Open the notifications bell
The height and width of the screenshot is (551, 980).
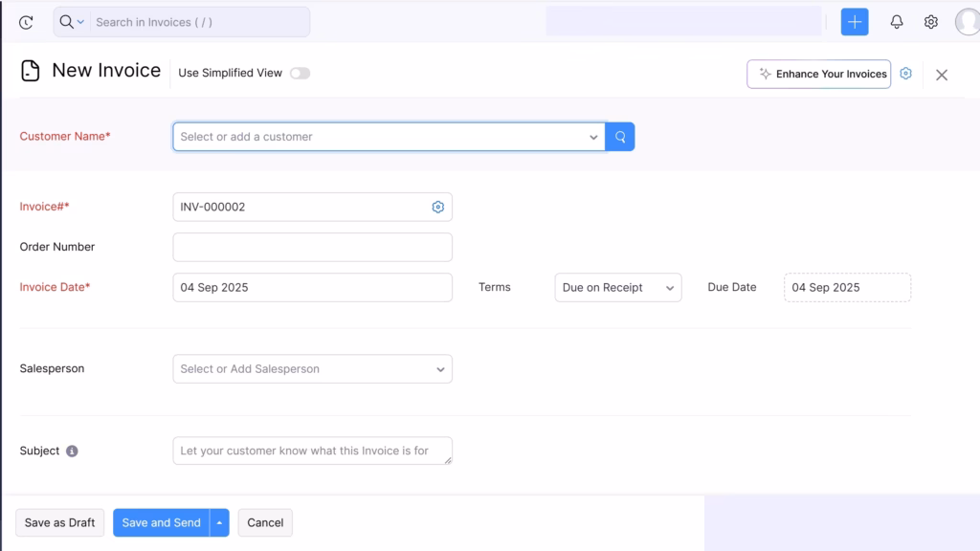click(x=897, y=22)
